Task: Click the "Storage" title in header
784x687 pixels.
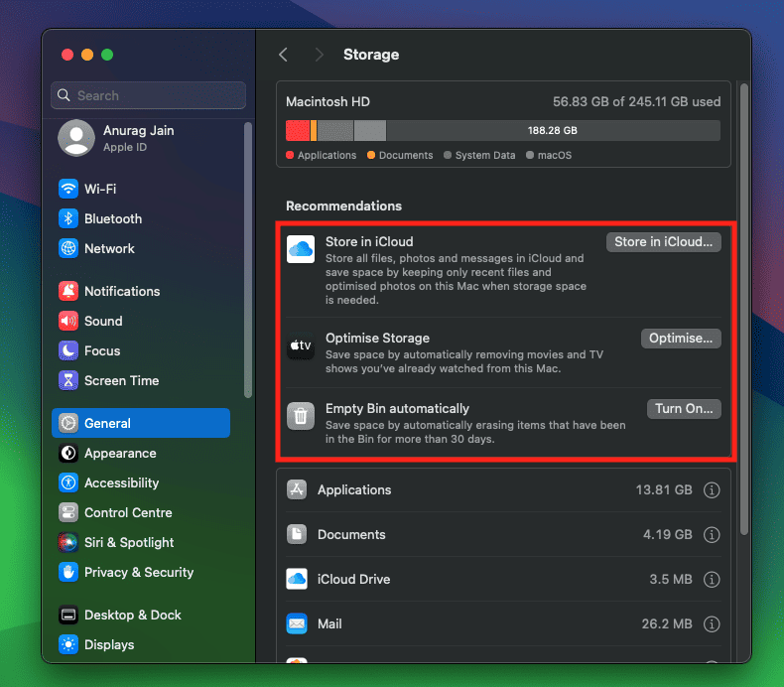Action: 371,55
